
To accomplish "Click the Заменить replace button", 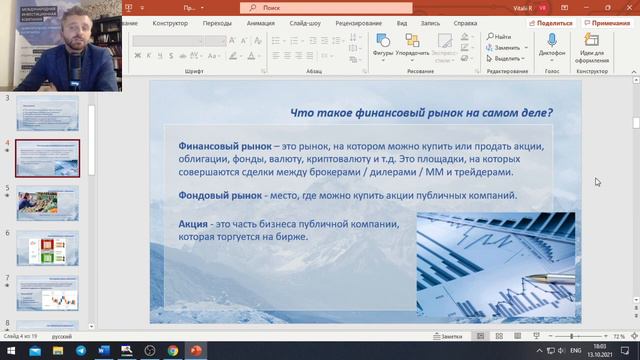I will coord(507,48).
